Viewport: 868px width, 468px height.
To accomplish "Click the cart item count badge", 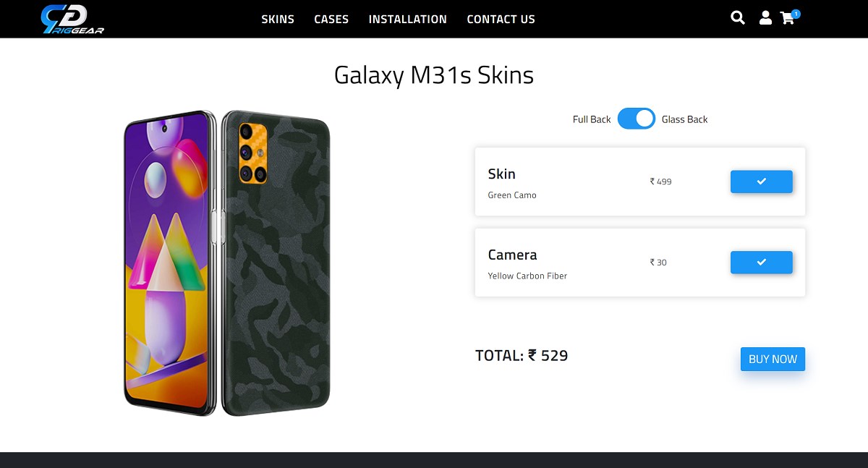I will coord(795,12).
